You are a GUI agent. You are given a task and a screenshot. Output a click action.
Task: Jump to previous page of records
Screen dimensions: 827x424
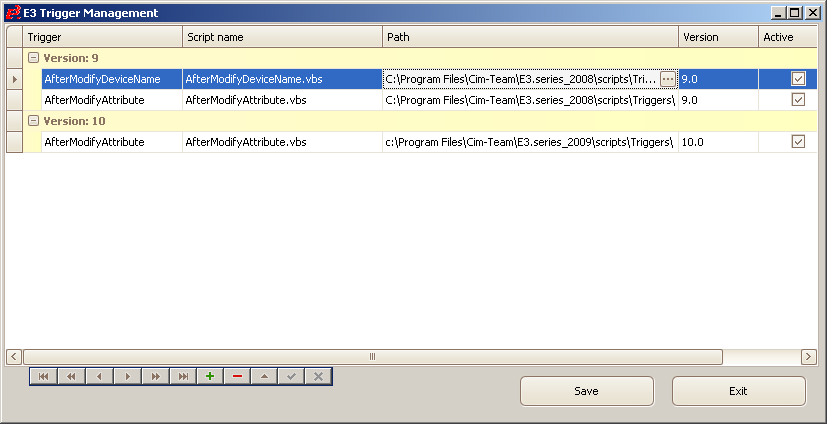click(71, 376)
